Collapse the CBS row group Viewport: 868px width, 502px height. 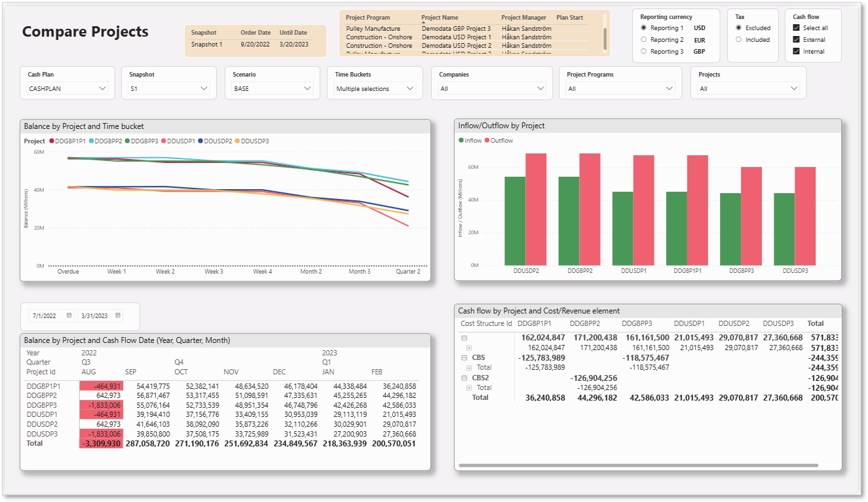[464, 358]
